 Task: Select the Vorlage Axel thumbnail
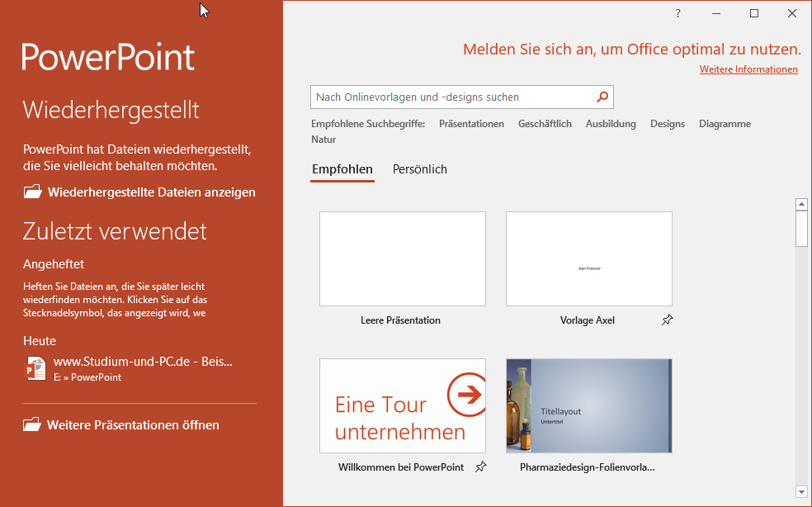coord(589,258)
